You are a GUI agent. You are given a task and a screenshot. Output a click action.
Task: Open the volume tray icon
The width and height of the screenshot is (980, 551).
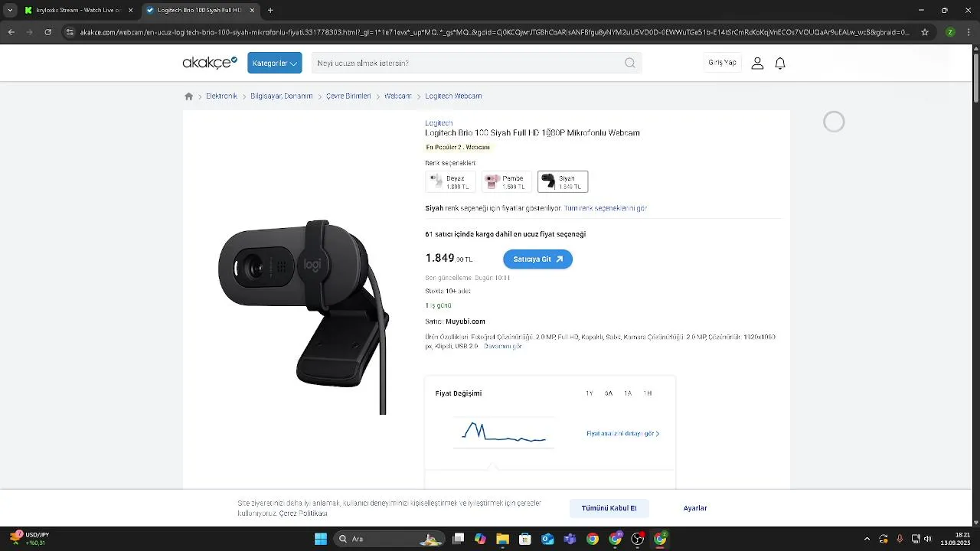point(928,539)
